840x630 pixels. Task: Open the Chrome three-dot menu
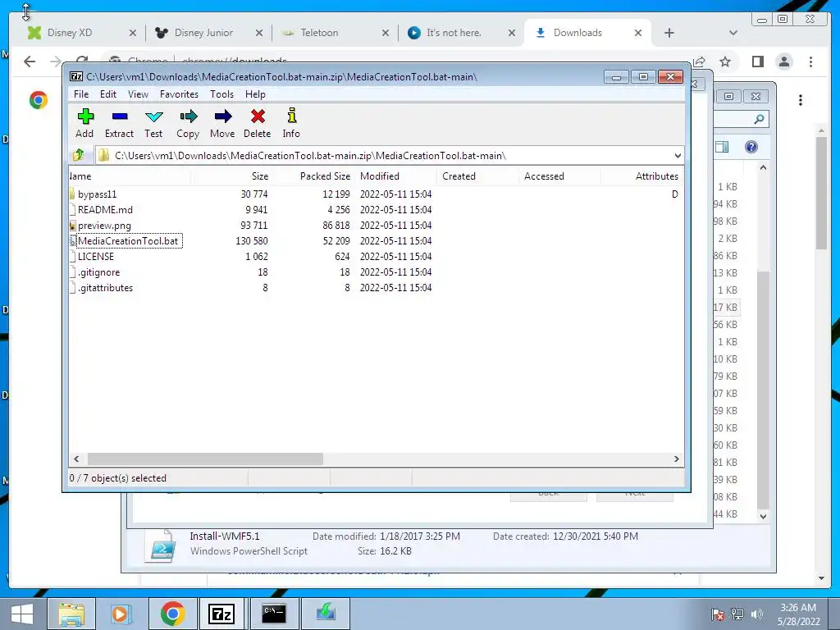(x=811, y=62)
